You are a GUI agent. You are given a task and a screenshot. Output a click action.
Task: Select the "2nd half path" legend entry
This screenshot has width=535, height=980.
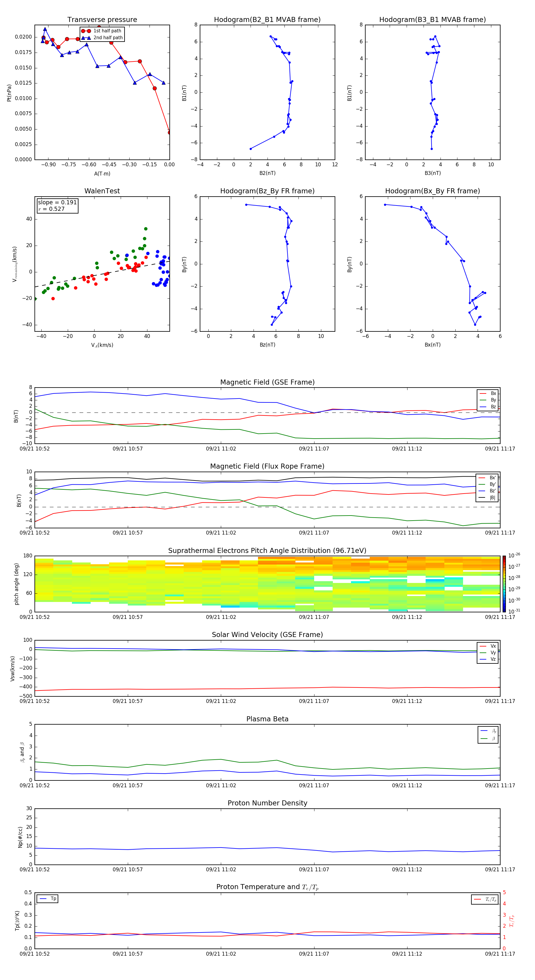[x=101, y=38]
